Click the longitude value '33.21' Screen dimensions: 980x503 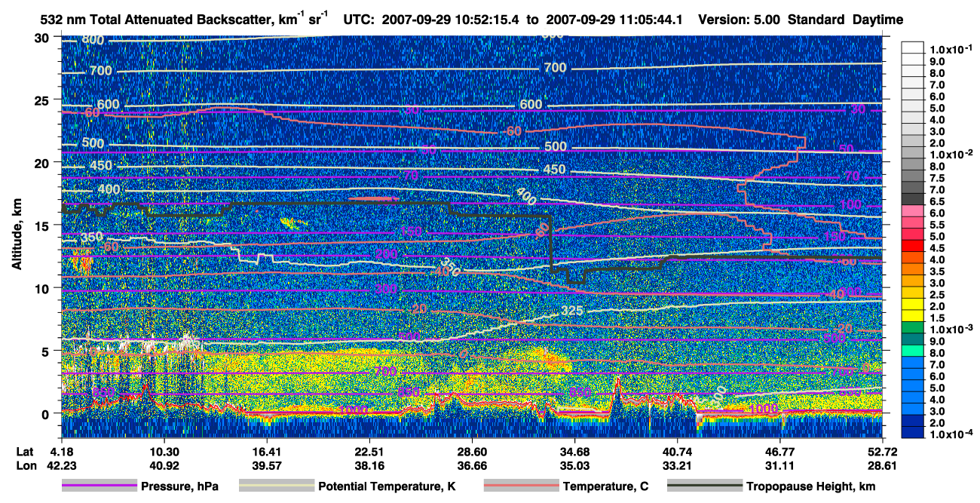click(x=676, y=465)
